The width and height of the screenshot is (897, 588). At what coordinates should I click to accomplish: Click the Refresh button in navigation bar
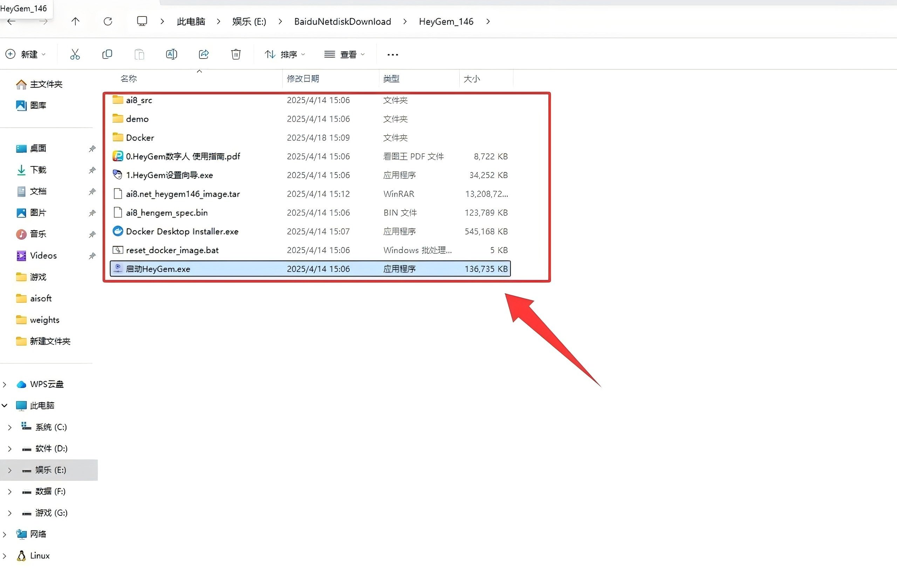108,21
